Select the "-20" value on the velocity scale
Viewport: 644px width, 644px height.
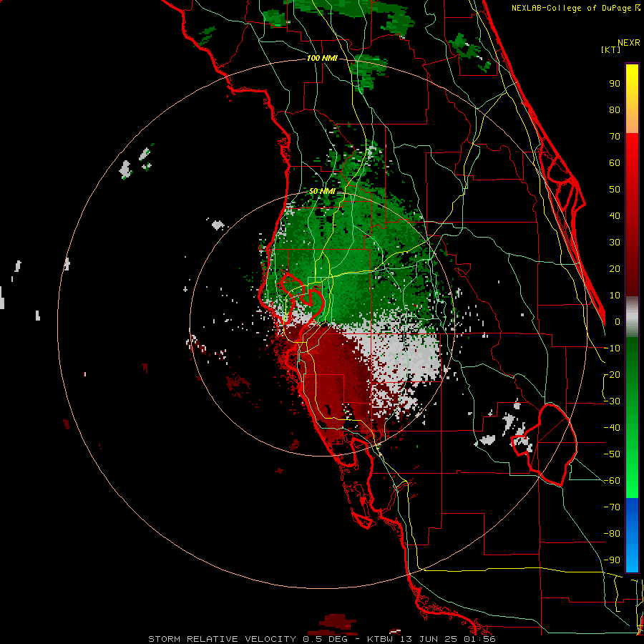(x=612, y=374)
